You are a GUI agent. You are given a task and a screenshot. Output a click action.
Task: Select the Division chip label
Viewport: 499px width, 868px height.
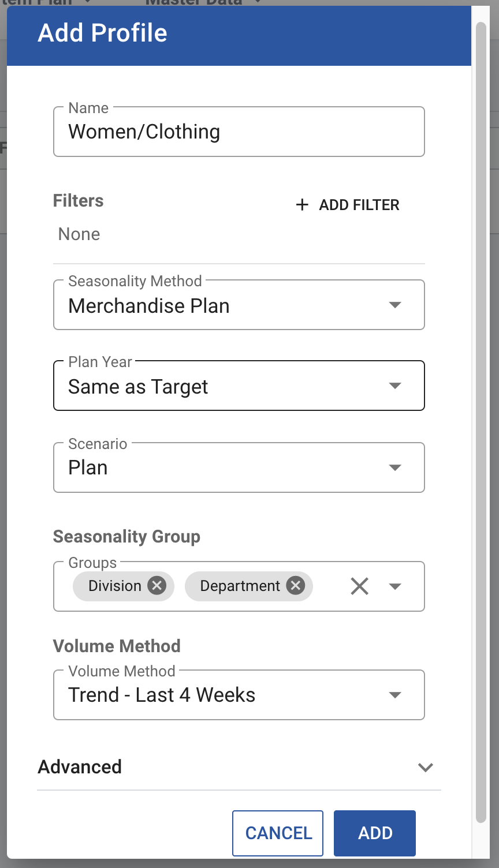(x=115, y=586)
